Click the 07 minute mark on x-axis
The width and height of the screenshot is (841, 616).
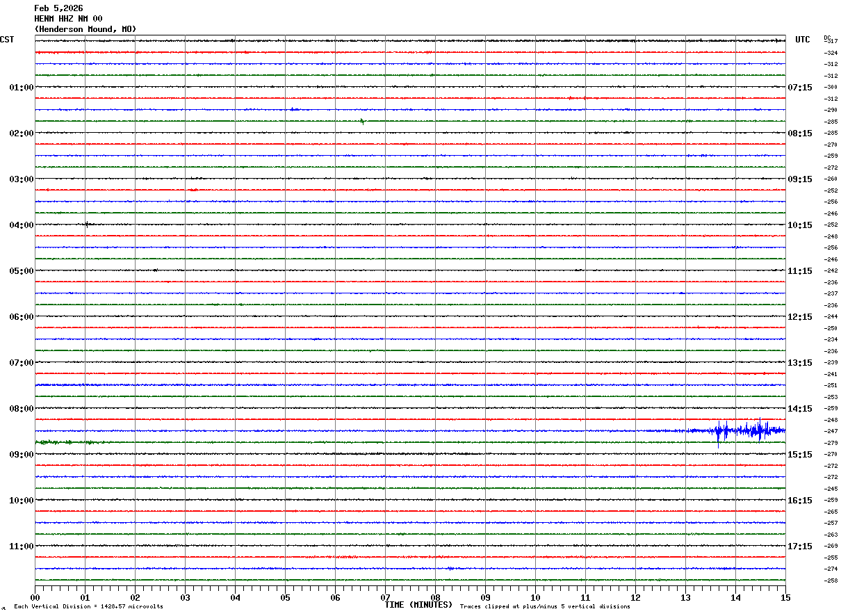click(x=385, y=597)
